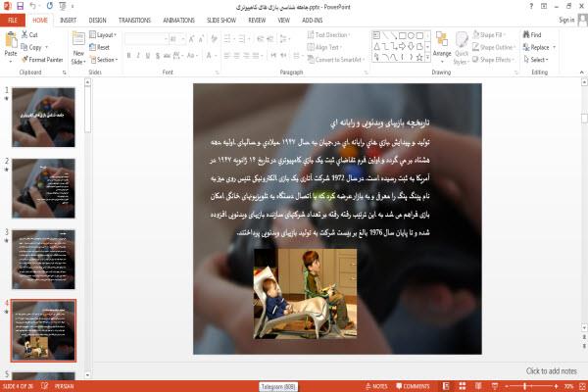Select the Format Painter brush
The image size is (588, 392).
tap(24, 59)
